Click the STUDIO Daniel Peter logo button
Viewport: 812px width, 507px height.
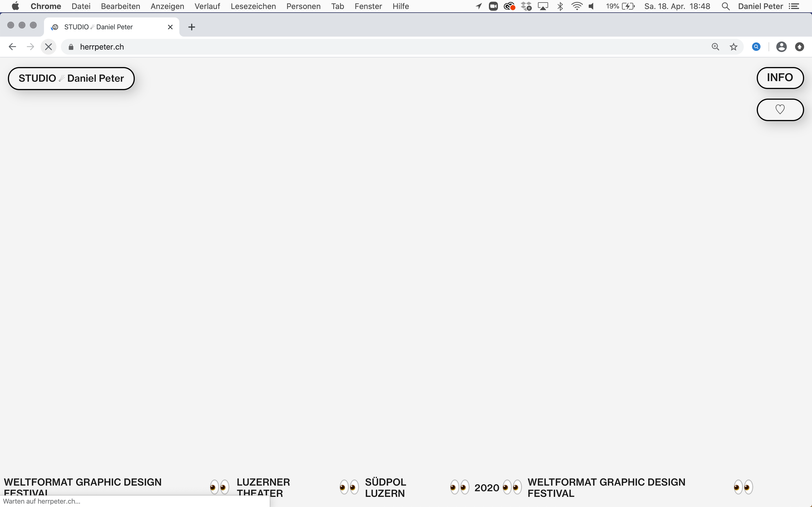71,79
